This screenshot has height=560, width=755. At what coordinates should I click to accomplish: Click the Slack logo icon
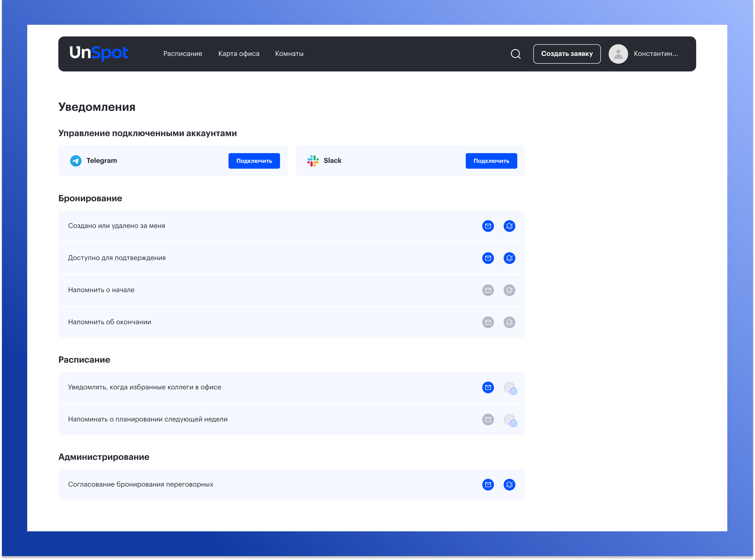(x=313, y=161)
